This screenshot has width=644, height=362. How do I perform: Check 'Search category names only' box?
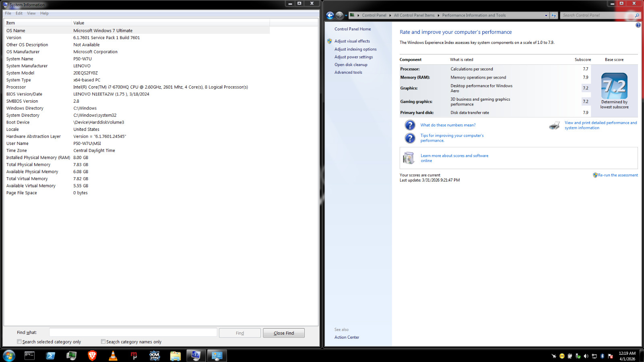click(x=103, y=341)
